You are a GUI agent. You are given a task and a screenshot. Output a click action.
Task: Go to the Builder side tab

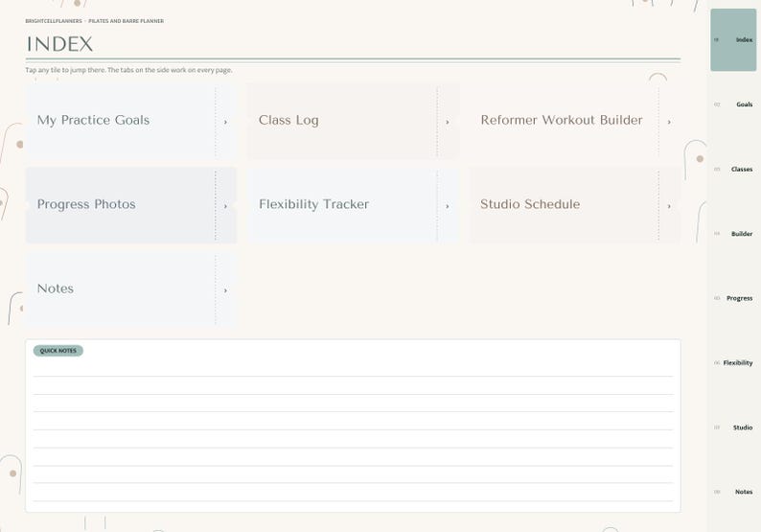[x=733, y=234]
